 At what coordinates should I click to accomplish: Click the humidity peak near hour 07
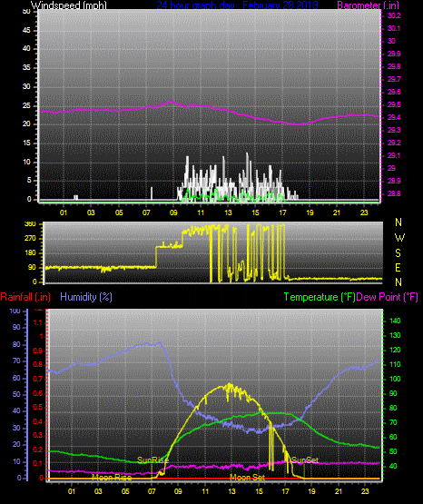click(x=160, y=343)
